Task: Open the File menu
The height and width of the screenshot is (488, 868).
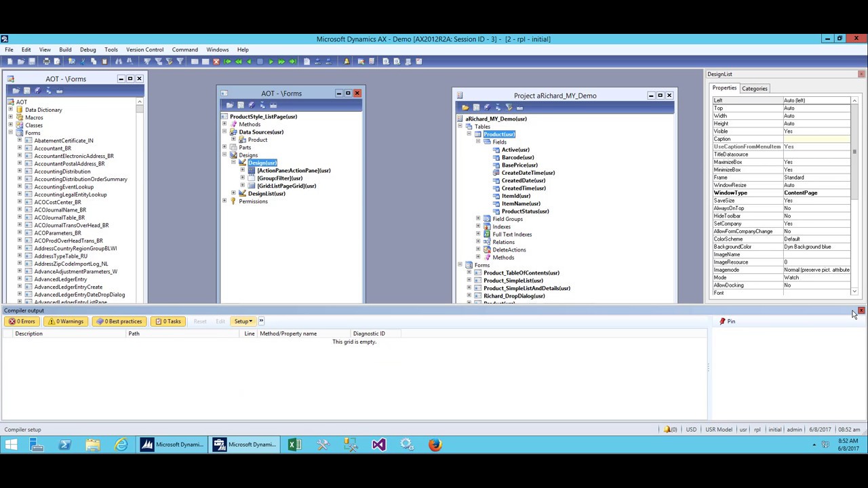Action: coord(9,49)
